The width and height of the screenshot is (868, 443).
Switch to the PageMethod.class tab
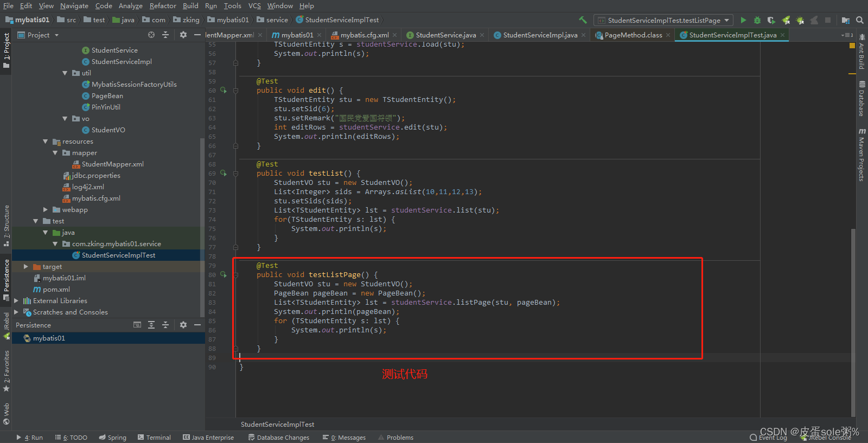(x=633, y=35)
